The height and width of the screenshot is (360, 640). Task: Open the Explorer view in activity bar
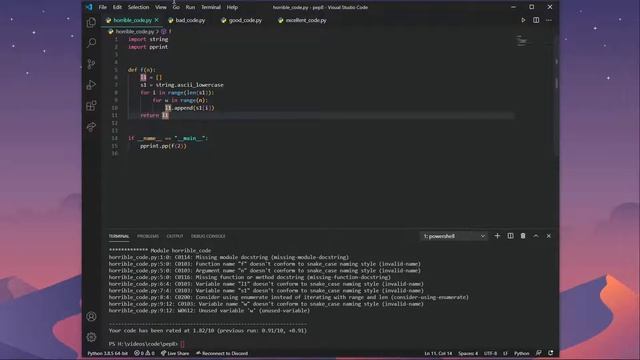pos(91,22)
